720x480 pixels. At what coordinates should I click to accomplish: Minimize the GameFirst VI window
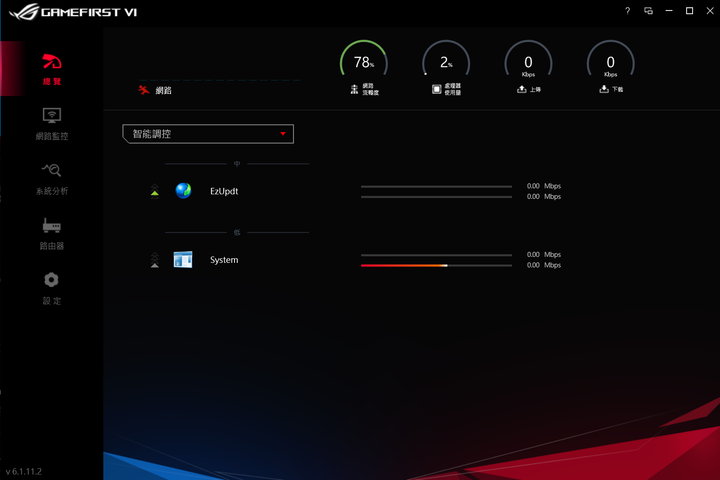tap(669, 11)
